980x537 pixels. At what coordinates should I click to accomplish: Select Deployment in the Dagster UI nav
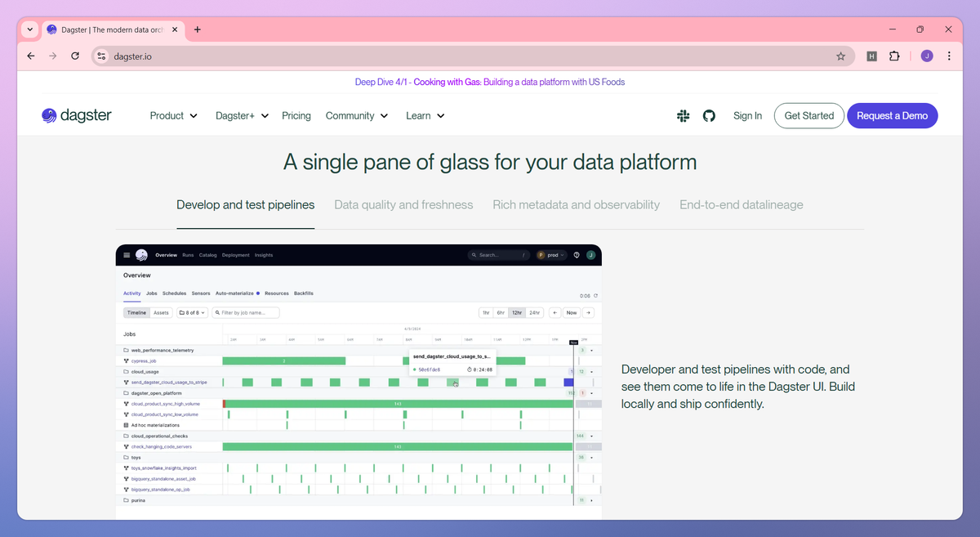pyautogui.click(x=236, y=255)
